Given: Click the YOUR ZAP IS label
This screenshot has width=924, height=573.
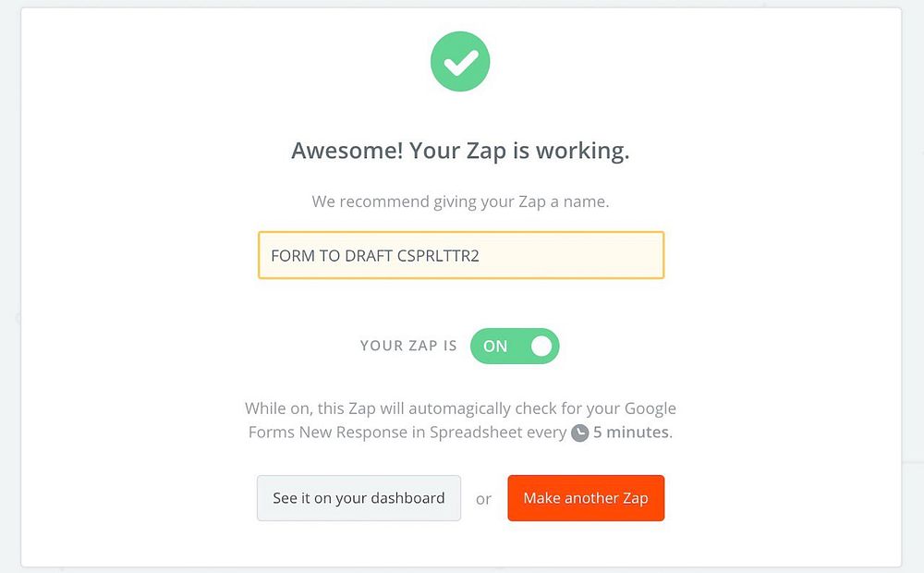Looking at the screenshot, I should point(408,346).
